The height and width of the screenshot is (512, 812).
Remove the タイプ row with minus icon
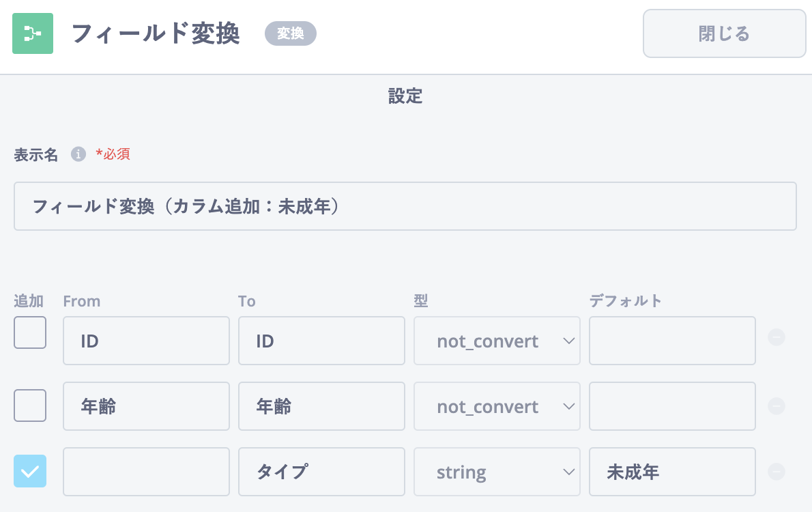(777, 472)
